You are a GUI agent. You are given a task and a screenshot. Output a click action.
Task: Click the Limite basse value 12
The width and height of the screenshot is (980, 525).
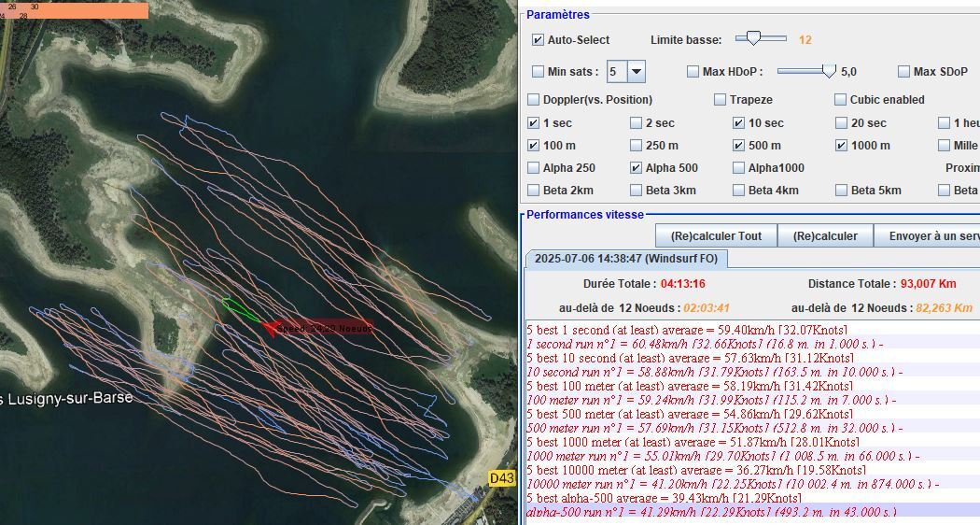tap(805, 40)
